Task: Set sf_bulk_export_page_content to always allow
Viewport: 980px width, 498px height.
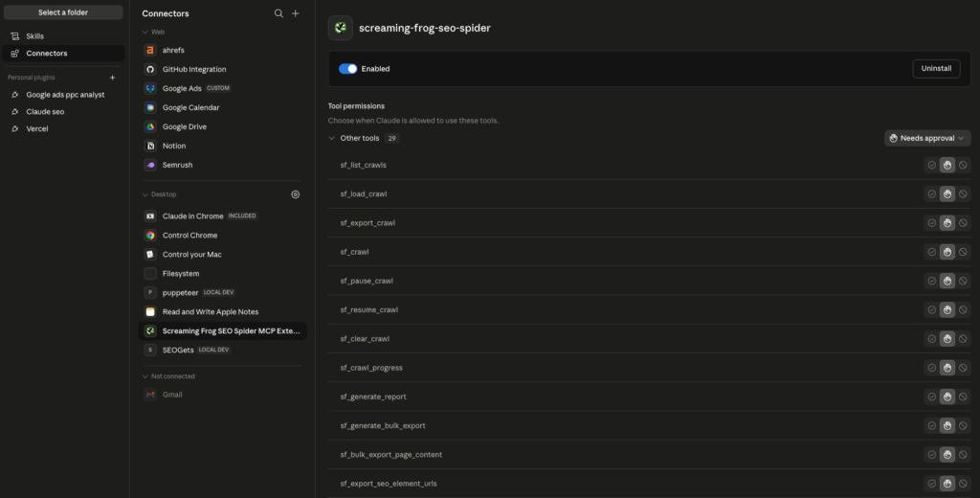Action: coord(932,455)
